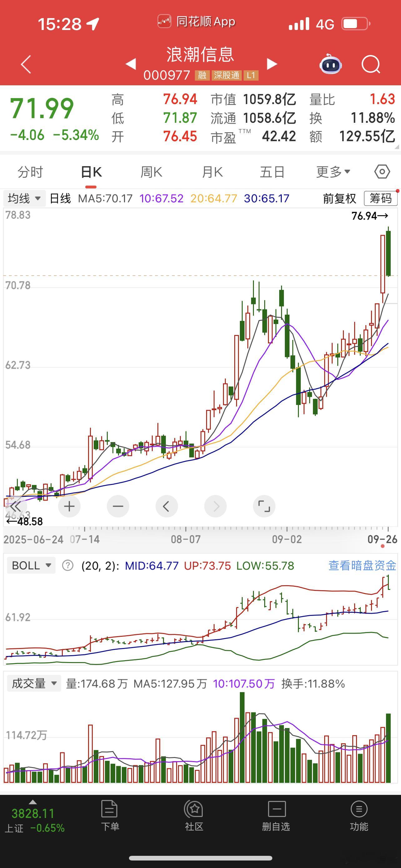Viewport: 401px width, 868px height.
Task: Open the 成交量 indicator dropdown
Action: coord(34,684)
